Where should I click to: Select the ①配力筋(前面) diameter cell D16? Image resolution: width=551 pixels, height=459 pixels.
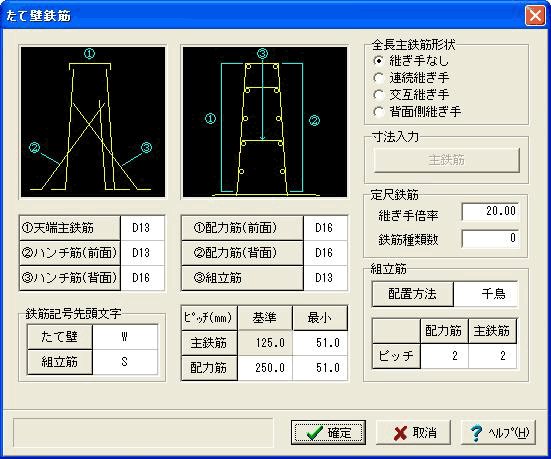pyautogui.click(x=325, y=228)
